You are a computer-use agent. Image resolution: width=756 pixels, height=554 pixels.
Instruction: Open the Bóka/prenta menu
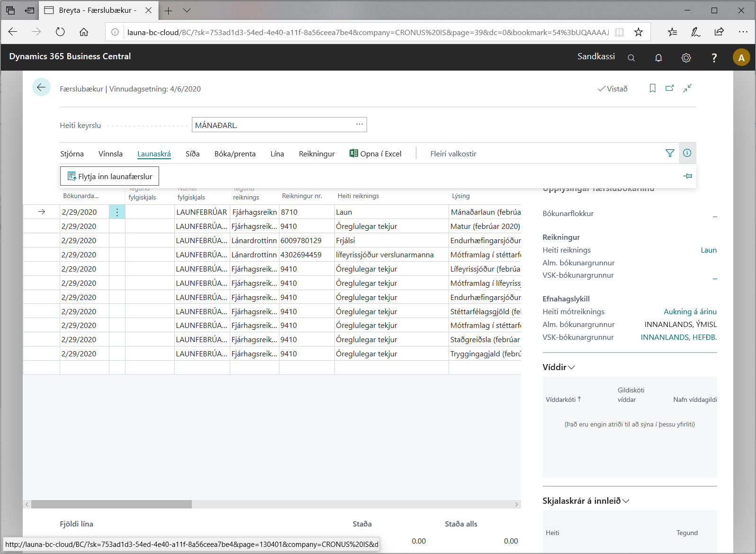pos(235,154)
